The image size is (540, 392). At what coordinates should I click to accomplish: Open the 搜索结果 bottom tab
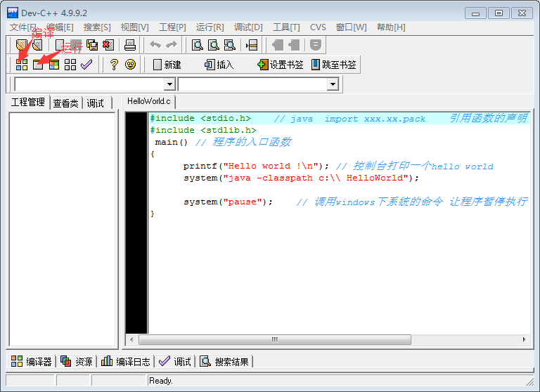(x=224, y=361)
